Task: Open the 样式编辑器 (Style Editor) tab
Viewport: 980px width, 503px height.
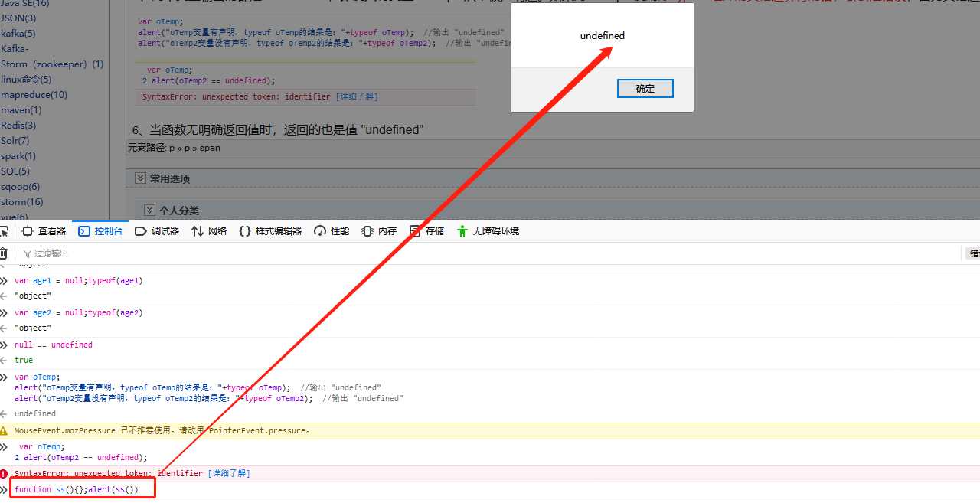Action: (x=270, y=231)
